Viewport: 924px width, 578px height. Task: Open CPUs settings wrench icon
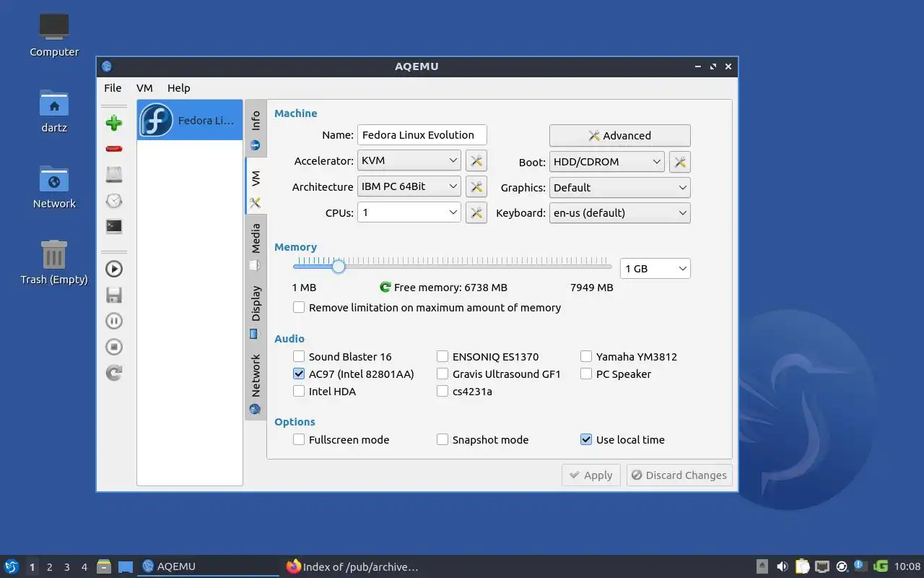(x=476, y=212)
